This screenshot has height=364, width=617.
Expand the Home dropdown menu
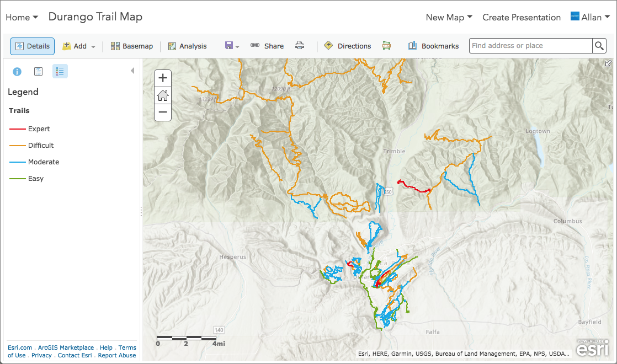pyautogui.click(x=22, y=17)
